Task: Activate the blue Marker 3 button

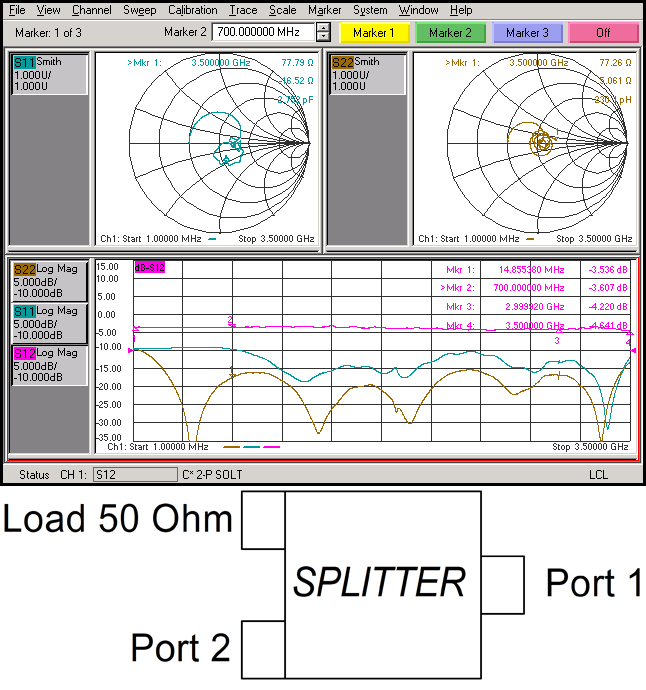Action: [526, 33]
